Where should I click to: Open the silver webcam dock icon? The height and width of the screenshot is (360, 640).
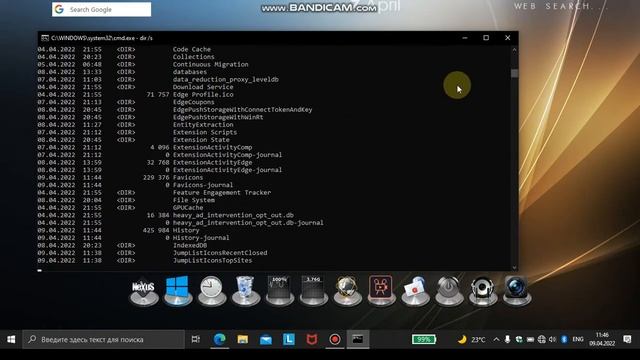tap(483, 291)
